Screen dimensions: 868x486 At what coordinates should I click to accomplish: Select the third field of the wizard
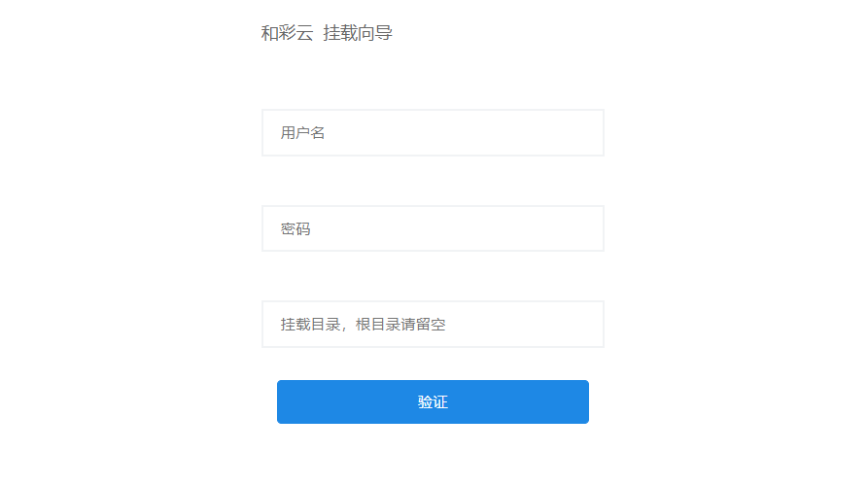(x=433, y=324)
